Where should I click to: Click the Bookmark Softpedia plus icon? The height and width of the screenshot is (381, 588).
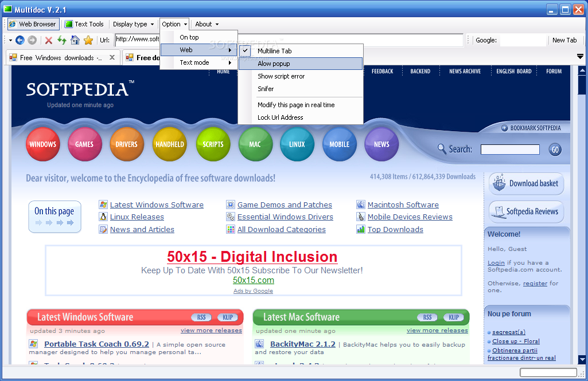click(x=504, y=128)
